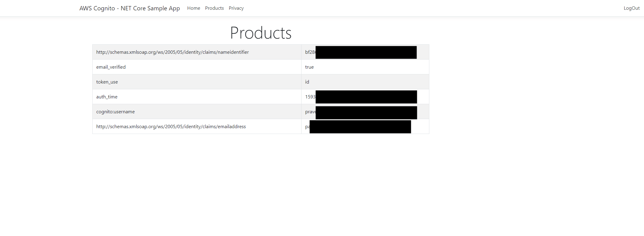Image resolution: width=644 pixels, height=236 pixels.
Task: Select the Products page heading
Action: pos(261,33)
